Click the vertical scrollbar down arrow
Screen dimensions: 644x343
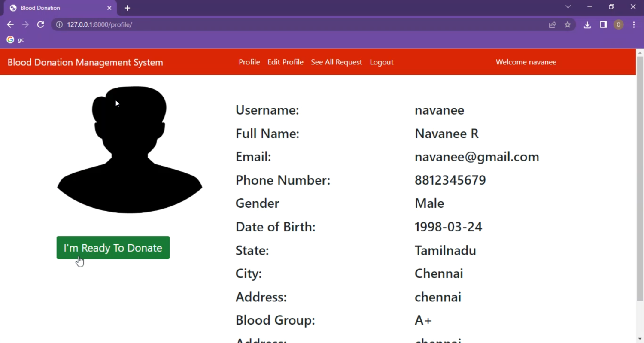coord(640,339)
